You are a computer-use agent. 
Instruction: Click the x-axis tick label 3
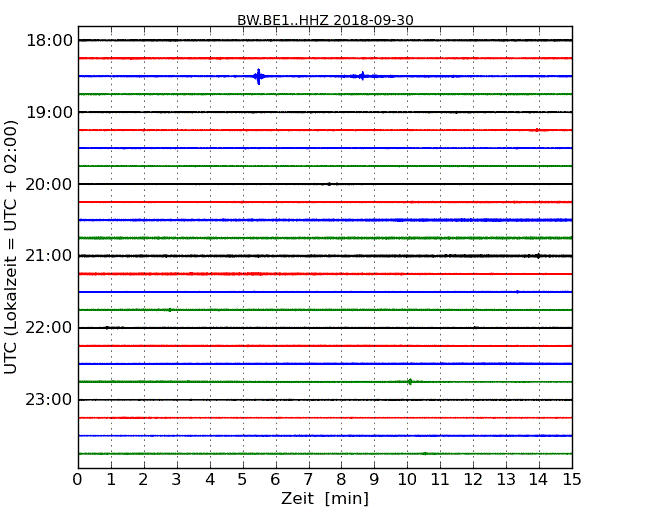(x=177, y=480)
